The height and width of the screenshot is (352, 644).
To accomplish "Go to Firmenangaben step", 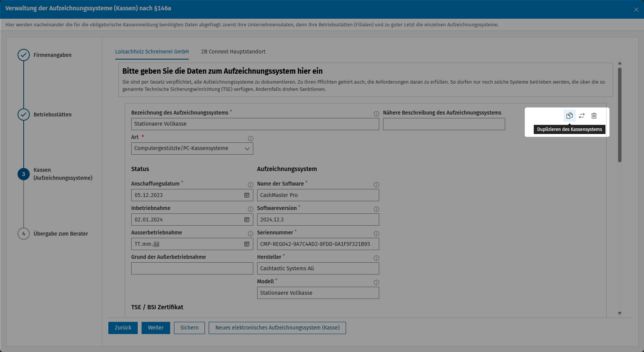I will (x=45, y=55).
